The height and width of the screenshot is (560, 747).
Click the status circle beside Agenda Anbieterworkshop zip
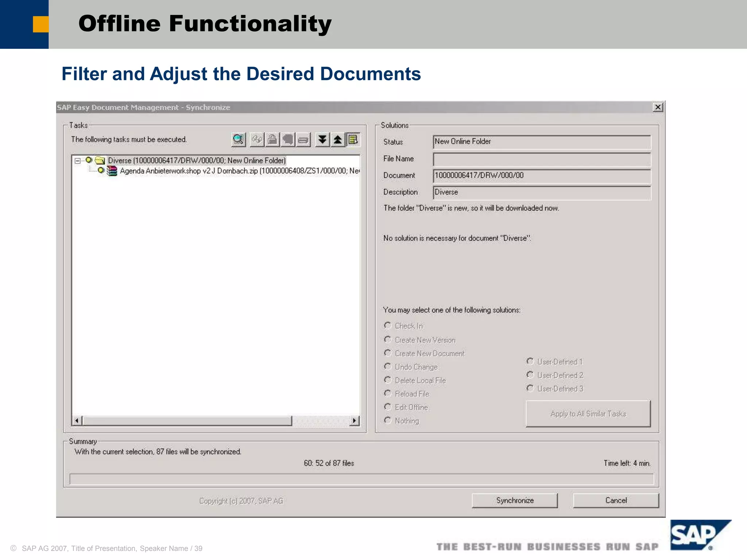(x=101, y=170)
